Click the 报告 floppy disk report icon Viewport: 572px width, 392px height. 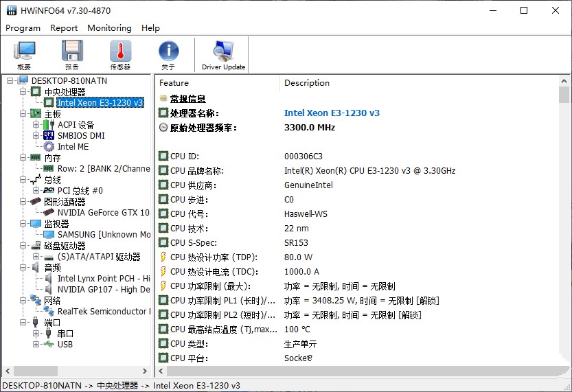[72, 55]
